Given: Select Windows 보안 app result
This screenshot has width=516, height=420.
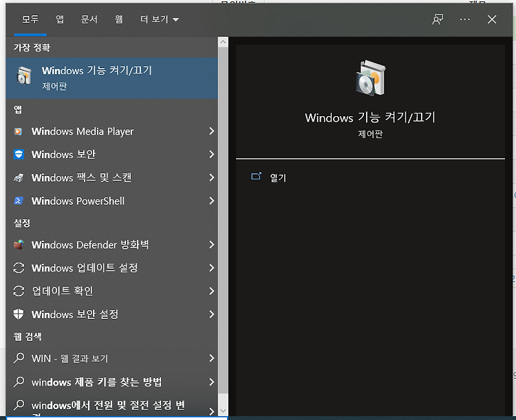Looking at the screenshot, I should click(x=112, y=154).
